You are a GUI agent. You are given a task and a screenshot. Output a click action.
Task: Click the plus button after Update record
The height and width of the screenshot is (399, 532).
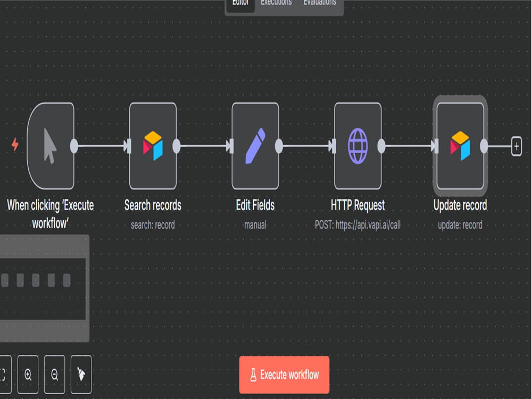coord(517,146)
